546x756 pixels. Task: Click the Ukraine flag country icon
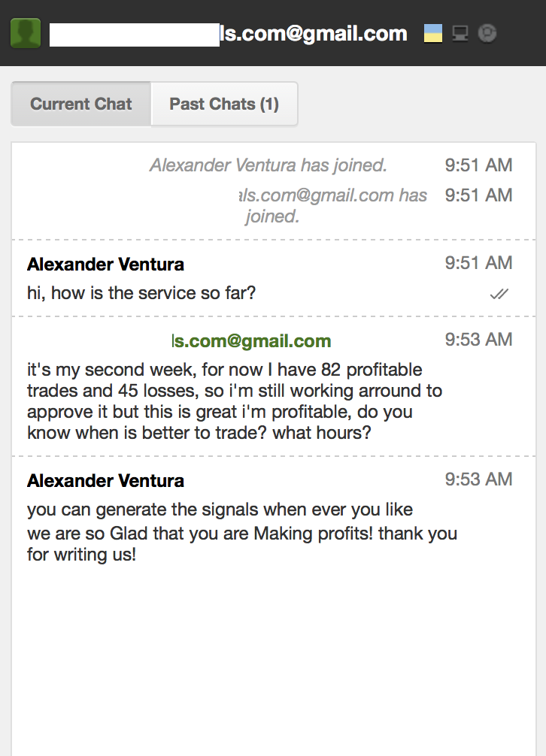432,33
